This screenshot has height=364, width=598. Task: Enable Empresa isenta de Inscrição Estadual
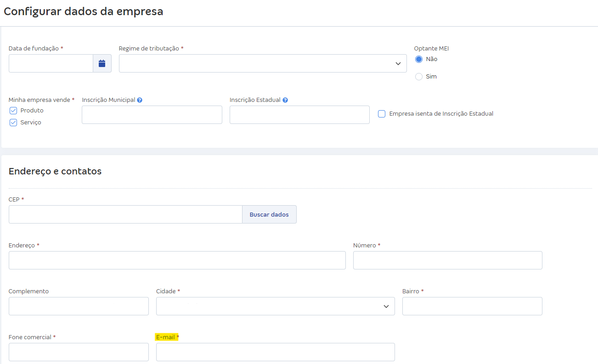click(x=382, y=113)
